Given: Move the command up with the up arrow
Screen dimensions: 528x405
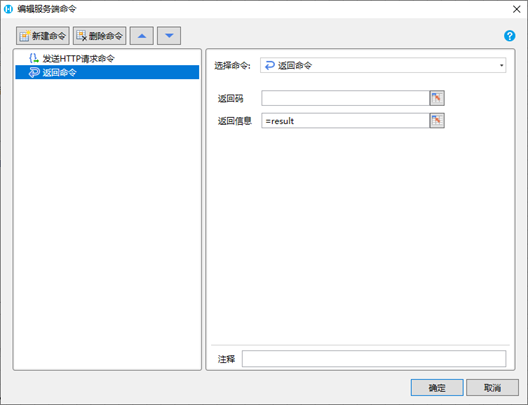Looking at the screenshot, I should click(x=142, y=36).
